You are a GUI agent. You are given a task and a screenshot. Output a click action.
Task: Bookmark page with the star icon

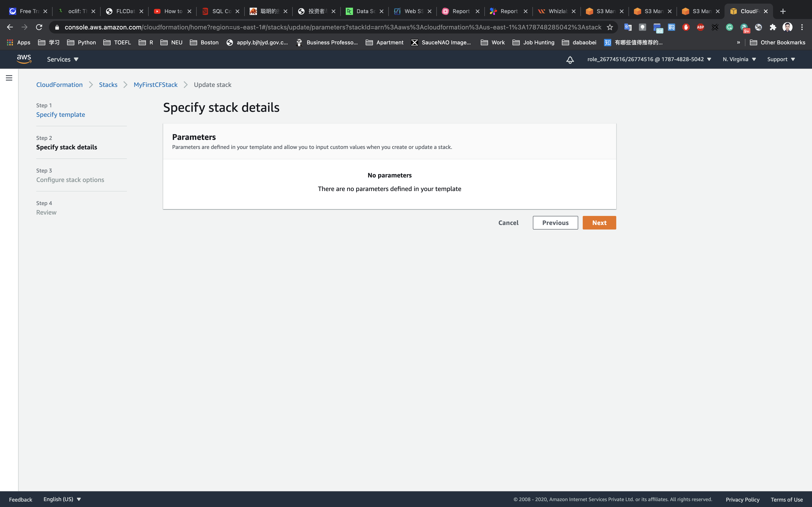click(x=610, y=27)
